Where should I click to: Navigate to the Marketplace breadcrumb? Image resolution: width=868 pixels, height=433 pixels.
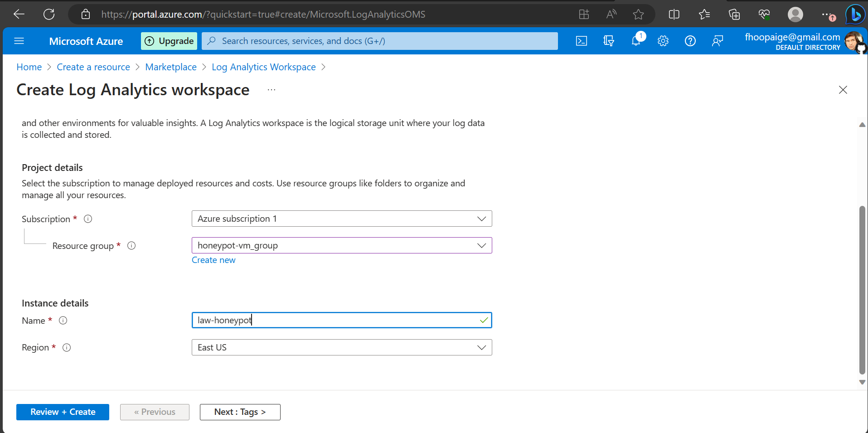pos(170,67)
